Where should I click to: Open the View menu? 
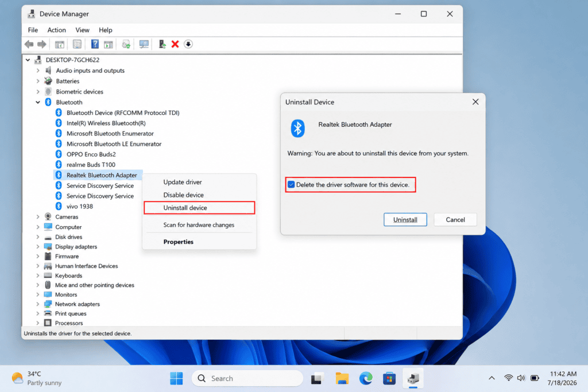coord(82,30)
